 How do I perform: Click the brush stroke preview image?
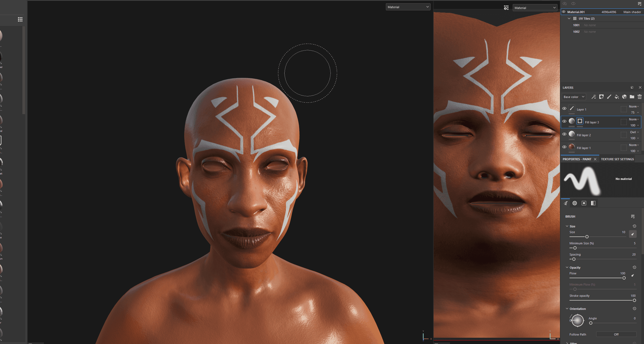tap(582, 181)
